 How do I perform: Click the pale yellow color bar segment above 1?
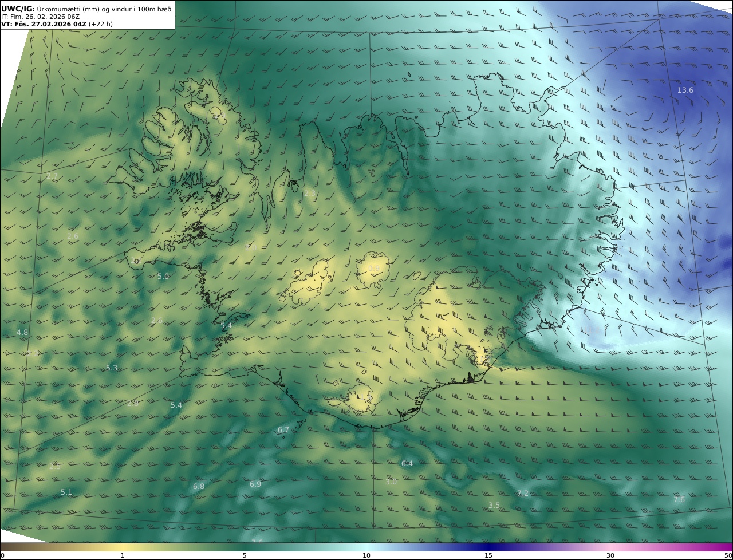123,547
